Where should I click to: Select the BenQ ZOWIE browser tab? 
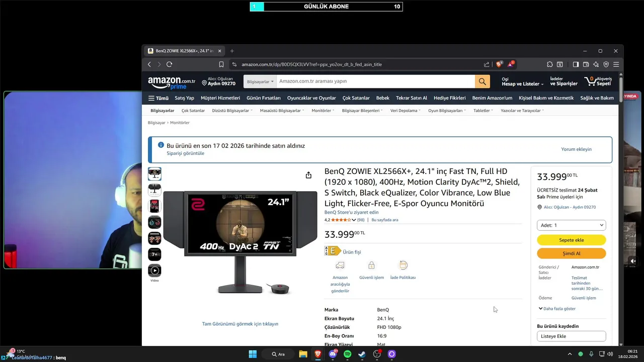point(184,51)
